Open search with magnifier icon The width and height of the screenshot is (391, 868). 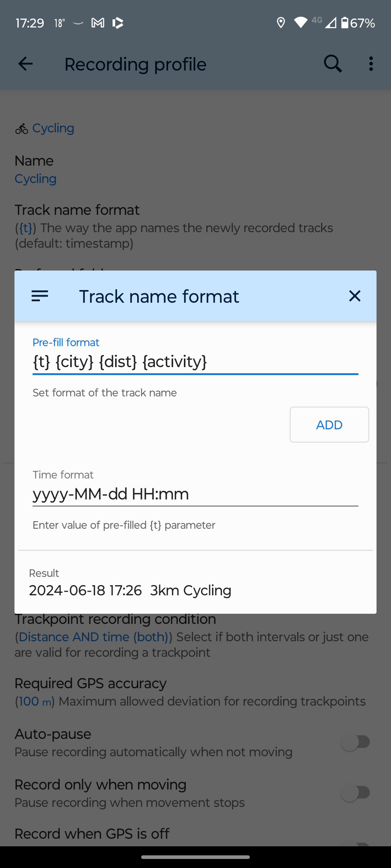point(332,64)
